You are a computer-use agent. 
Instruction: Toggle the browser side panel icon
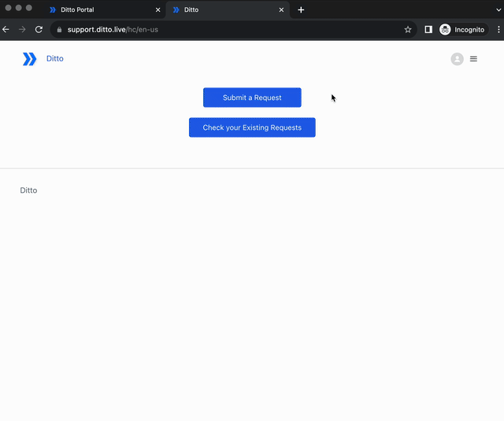(428, 30)
